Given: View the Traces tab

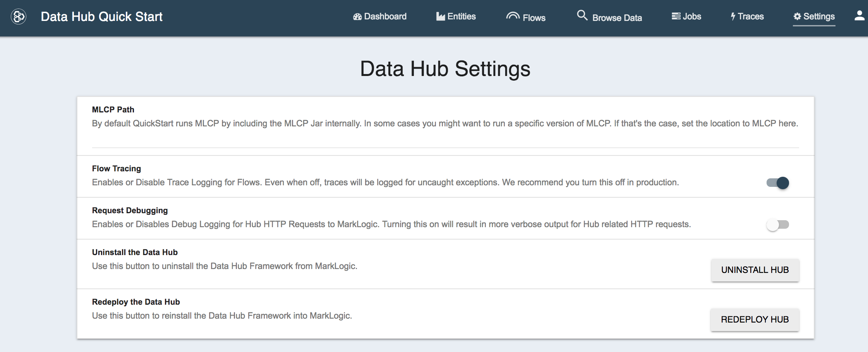Looking at the screenshot, I should click(747, 16).
